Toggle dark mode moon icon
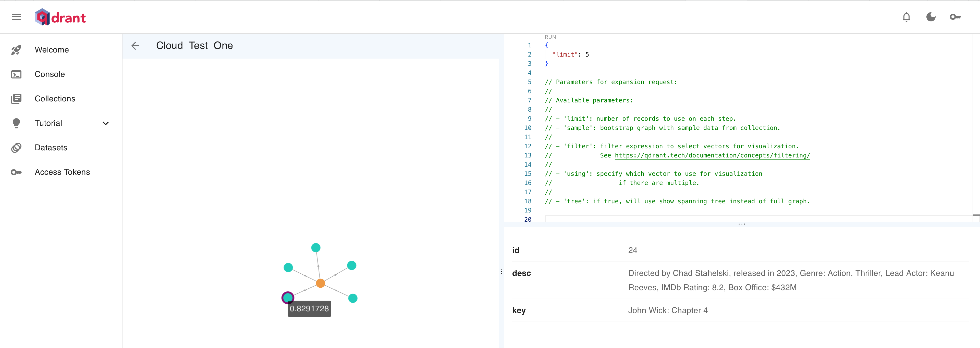The width and height of the screenshot is (980, 348). tap(930, 17)
